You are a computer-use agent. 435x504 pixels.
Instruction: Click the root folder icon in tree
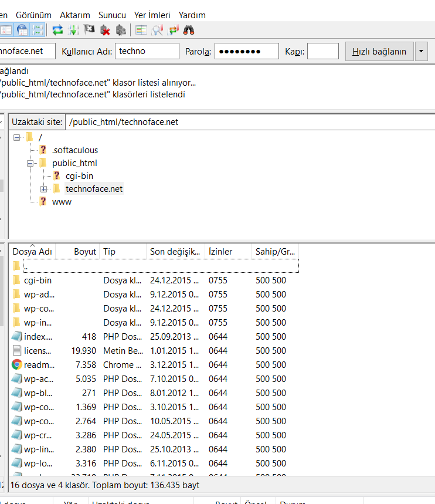pos(29,137)
